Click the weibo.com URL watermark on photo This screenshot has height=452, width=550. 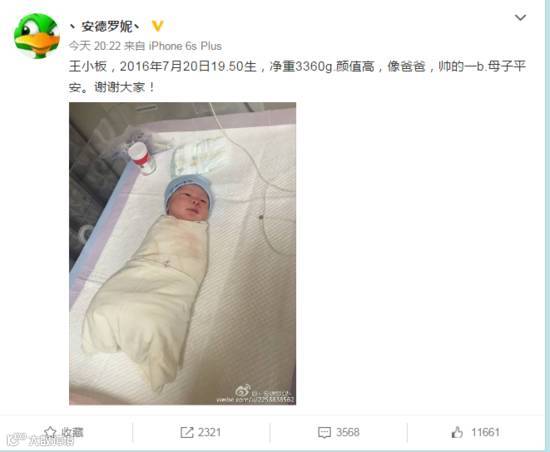[255, 400]
